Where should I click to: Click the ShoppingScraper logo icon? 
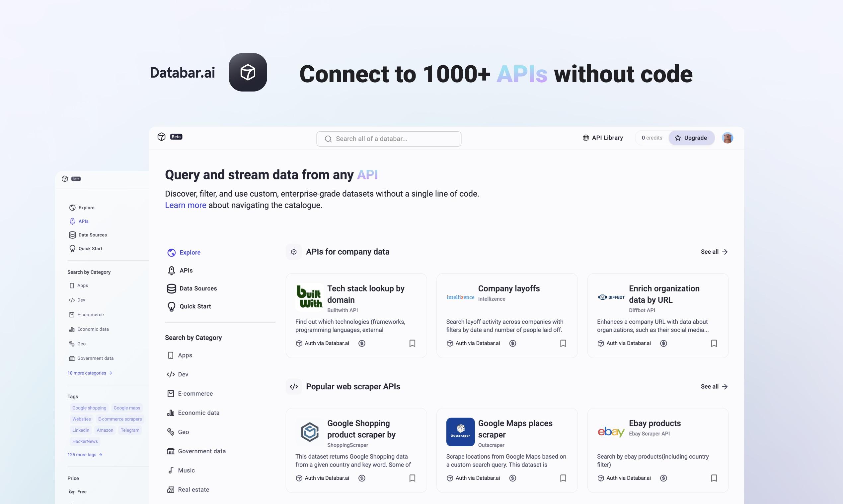pyautogui.click(x=309, y=432)
